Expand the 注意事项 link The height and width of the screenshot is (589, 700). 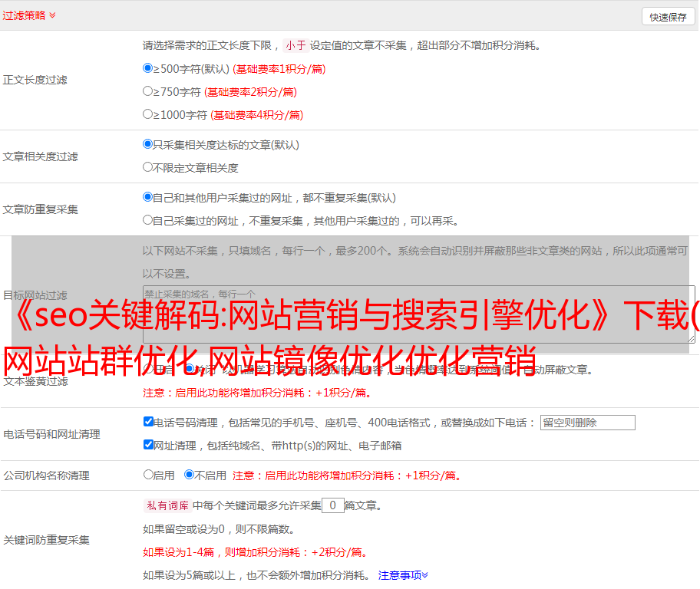403,574
